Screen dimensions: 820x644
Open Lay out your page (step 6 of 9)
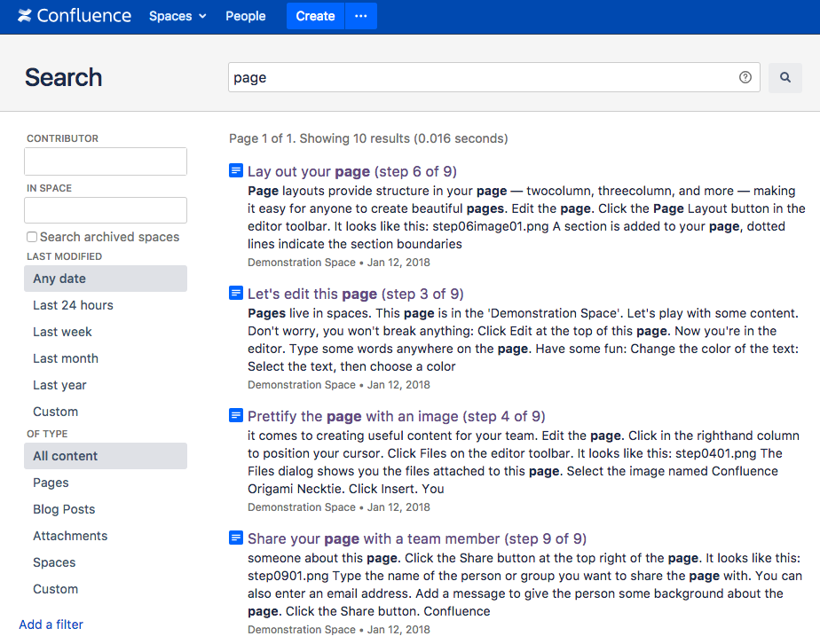pyautogui.click(x=352, y=171)
